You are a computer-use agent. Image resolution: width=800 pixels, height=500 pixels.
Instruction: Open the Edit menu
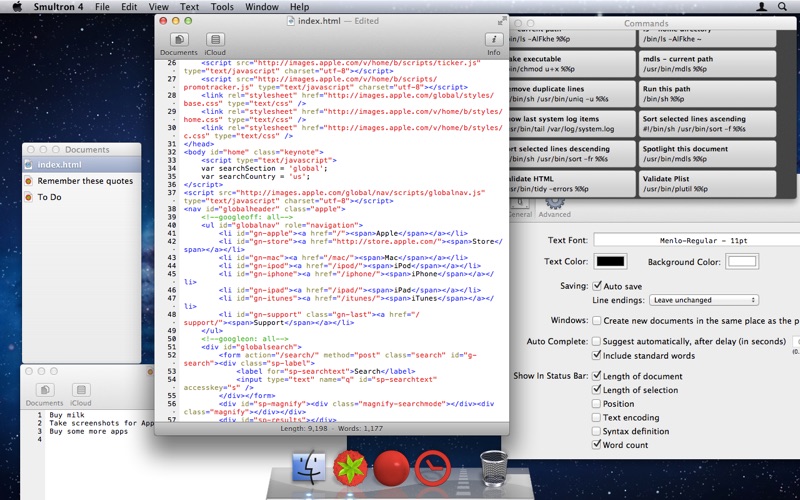pos(129,7)
